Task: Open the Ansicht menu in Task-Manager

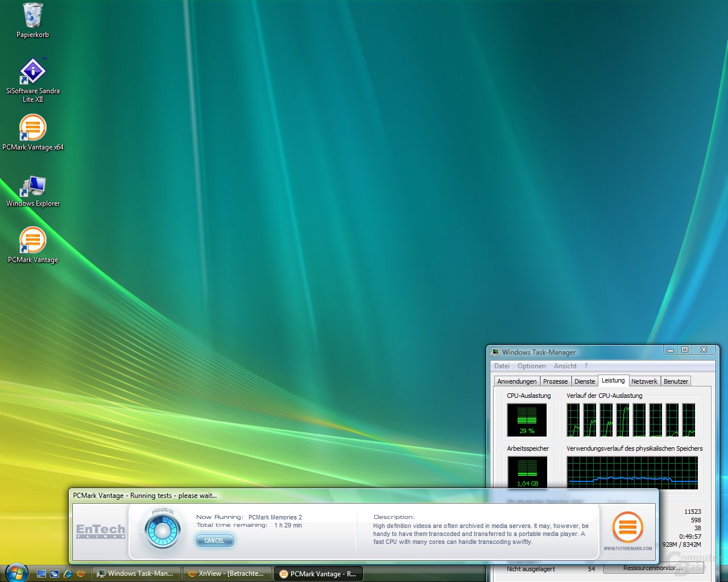Action: pyautogui.click(x=565, y=366)
